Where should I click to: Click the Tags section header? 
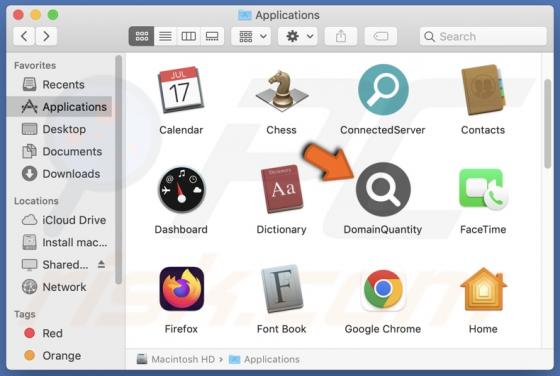pyautogui.click(x=25, y=314)
